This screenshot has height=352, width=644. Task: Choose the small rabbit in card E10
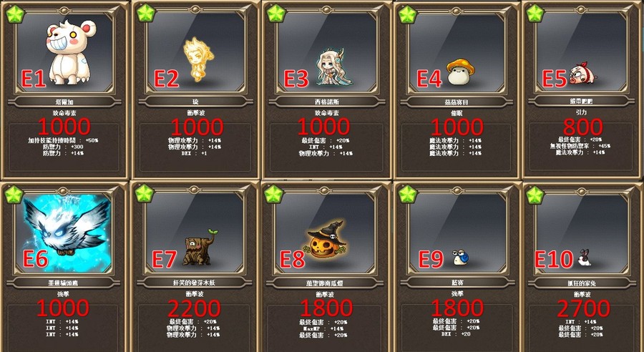[584, 258]
